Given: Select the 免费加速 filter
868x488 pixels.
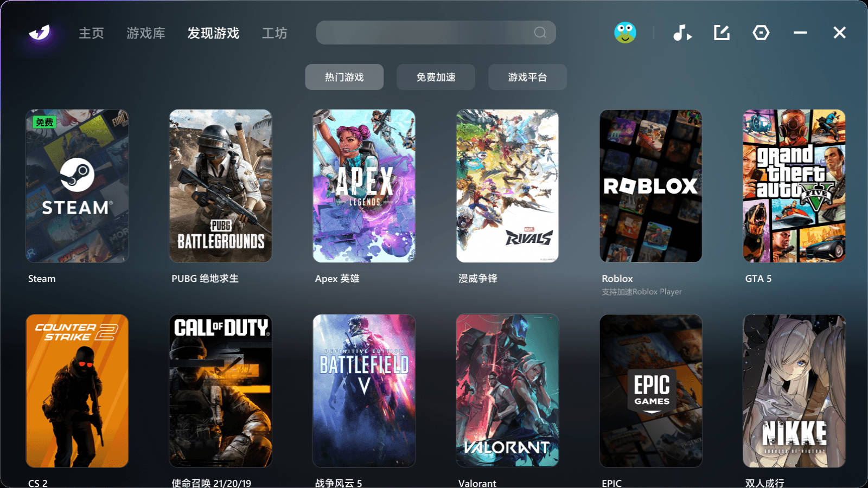Looking at the screenshot, I should tap(436, 77).
